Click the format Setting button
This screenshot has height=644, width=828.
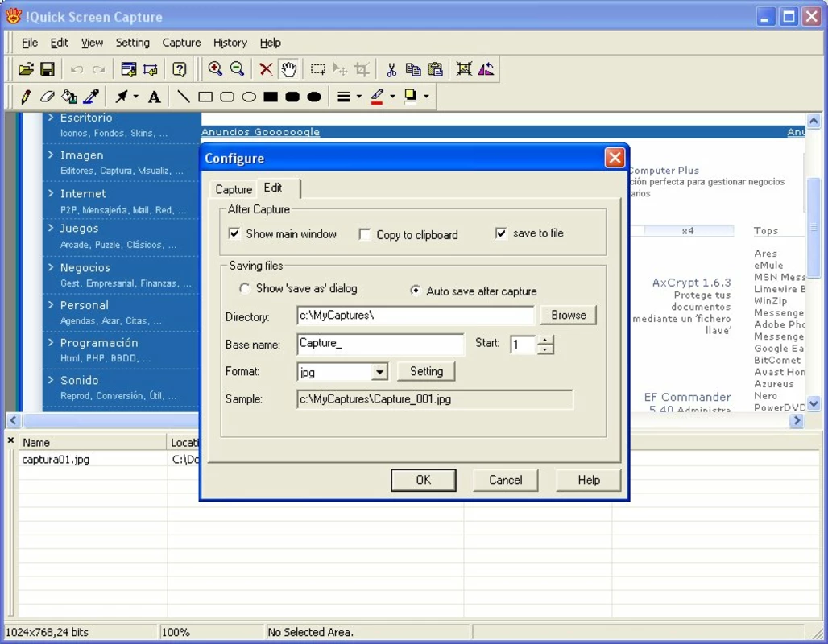point(426,372)
